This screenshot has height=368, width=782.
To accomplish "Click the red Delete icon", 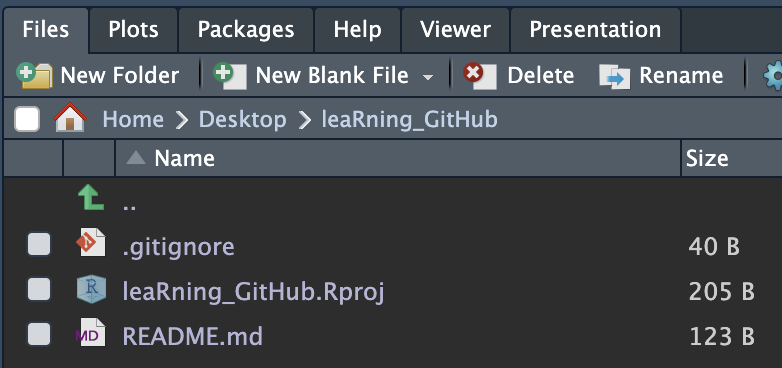I will [x=479, y=76].
